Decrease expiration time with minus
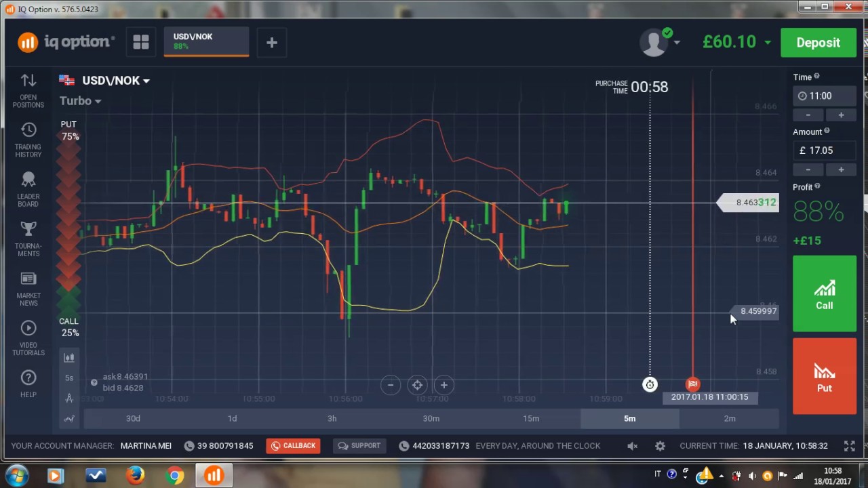This screenshot has height=488, width=868. [808, 115]
